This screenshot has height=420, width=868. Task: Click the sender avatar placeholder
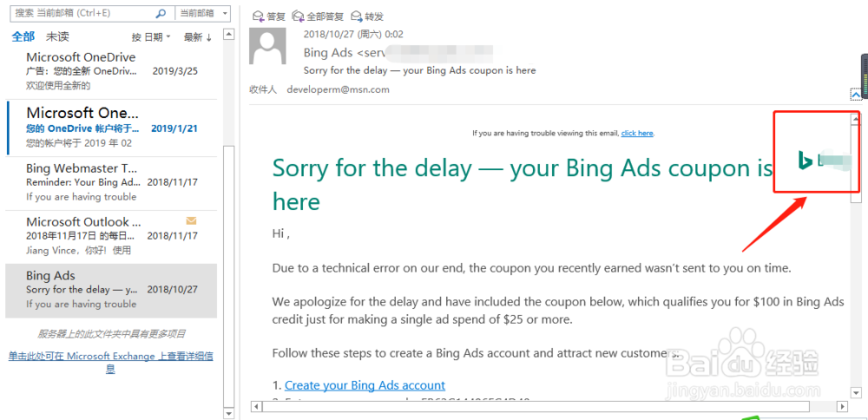click(x=267, y=47)
